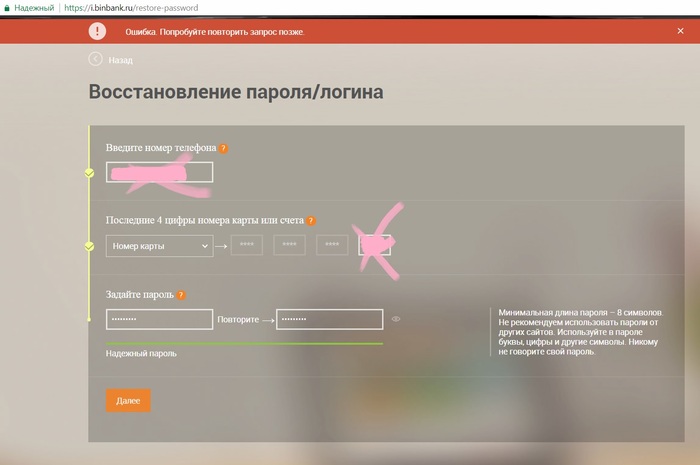Open help icon beside Задайте пароль
Viewport: 700px width, 465px height.
(182, 295)
